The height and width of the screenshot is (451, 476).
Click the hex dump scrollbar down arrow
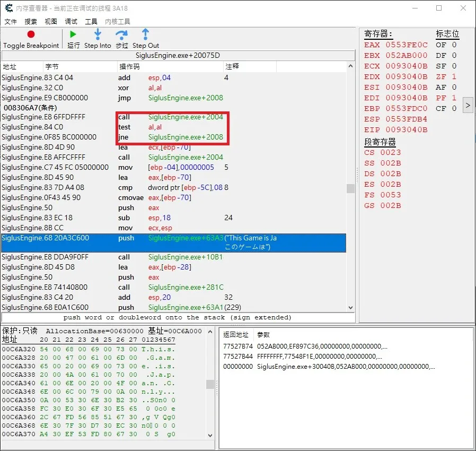(x=210, y=435)
